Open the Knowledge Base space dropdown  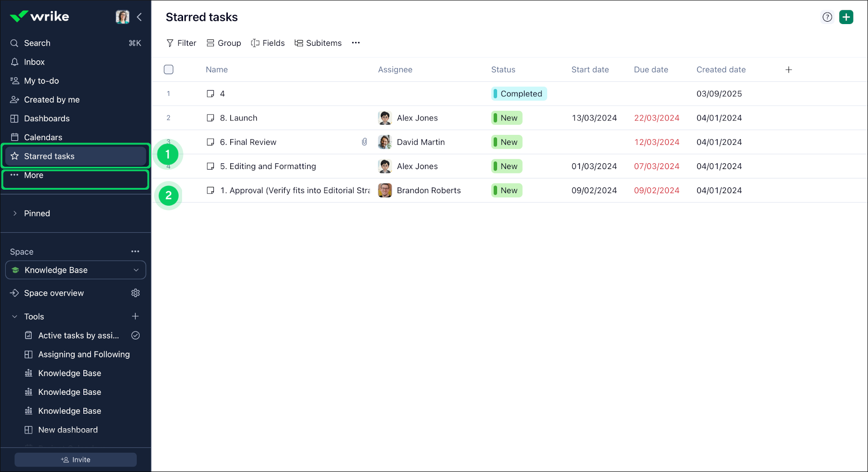coord(76,270)
